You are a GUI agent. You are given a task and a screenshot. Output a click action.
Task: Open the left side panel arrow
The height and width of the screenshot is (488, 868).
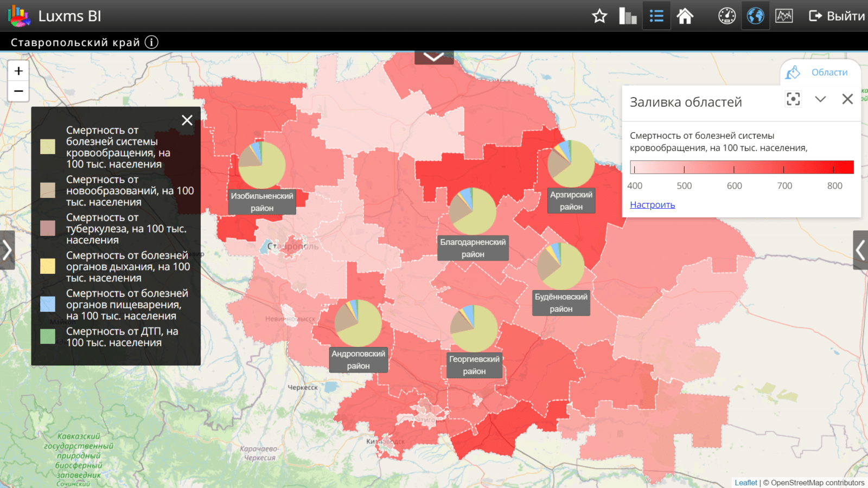coord(7,250)
